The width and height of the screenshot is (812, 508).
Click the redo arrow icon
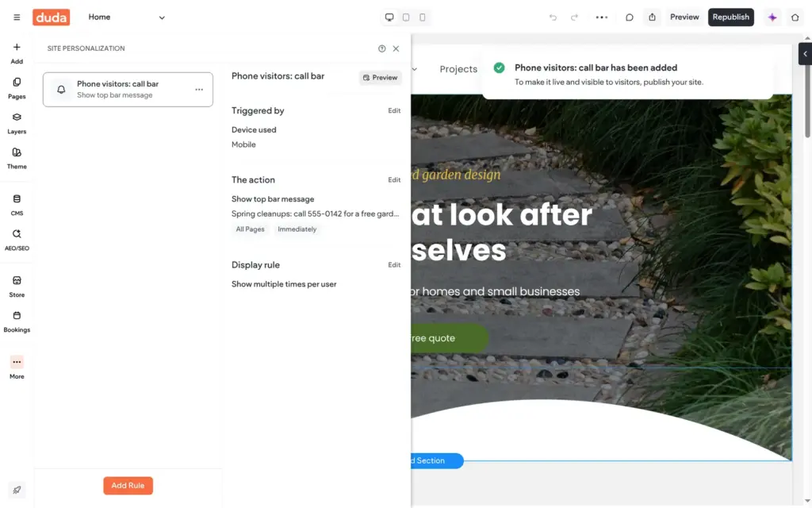tap(574, 17)
